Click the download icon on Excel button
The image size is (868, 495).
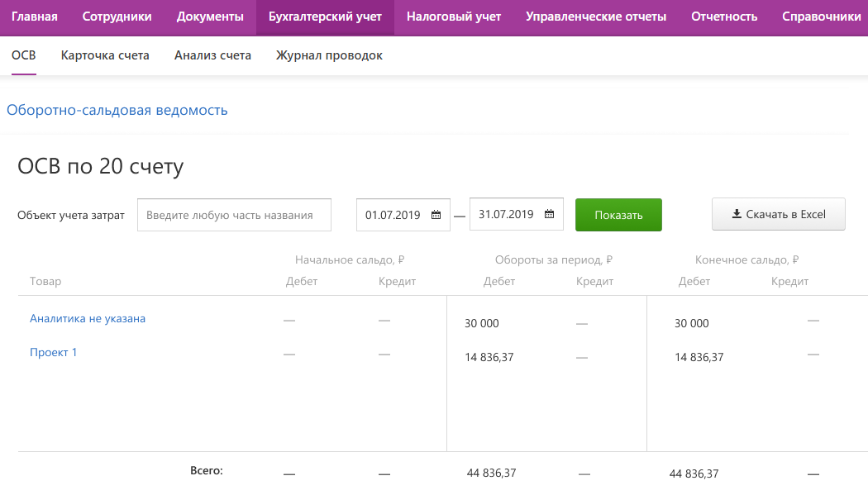[737, 214]
